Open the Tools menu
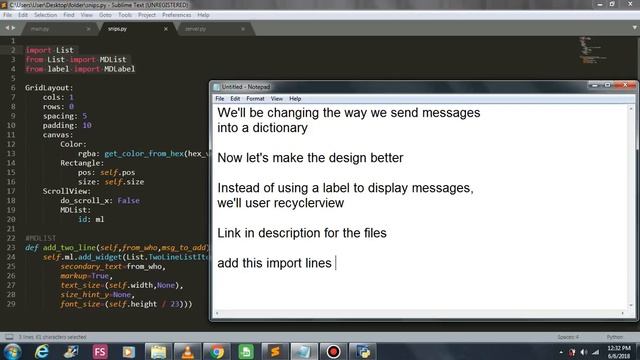This screenshot has width=640, height=360. 125,15
